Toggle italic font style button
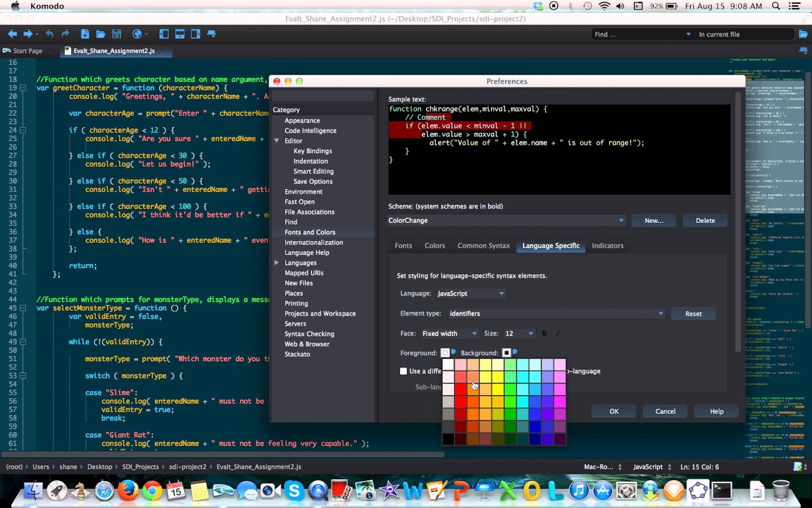This screenshot has width=812, height=508. pos(558,334)
